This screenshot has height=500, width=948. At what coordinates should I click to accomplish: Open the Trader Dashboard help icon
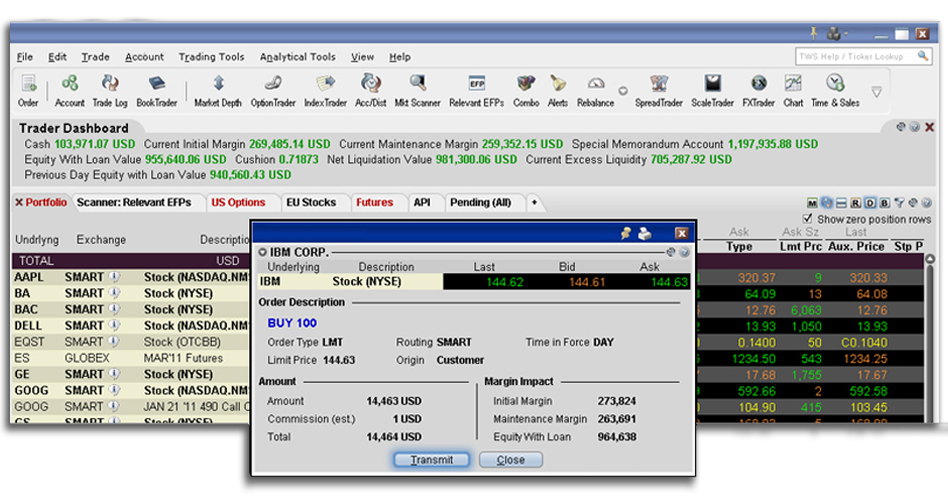915,127
